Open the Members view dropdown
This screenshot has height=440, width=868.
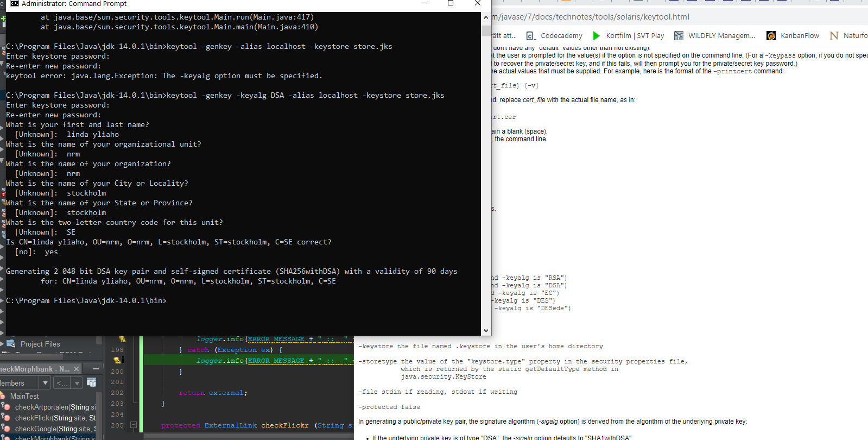point(46,383)
